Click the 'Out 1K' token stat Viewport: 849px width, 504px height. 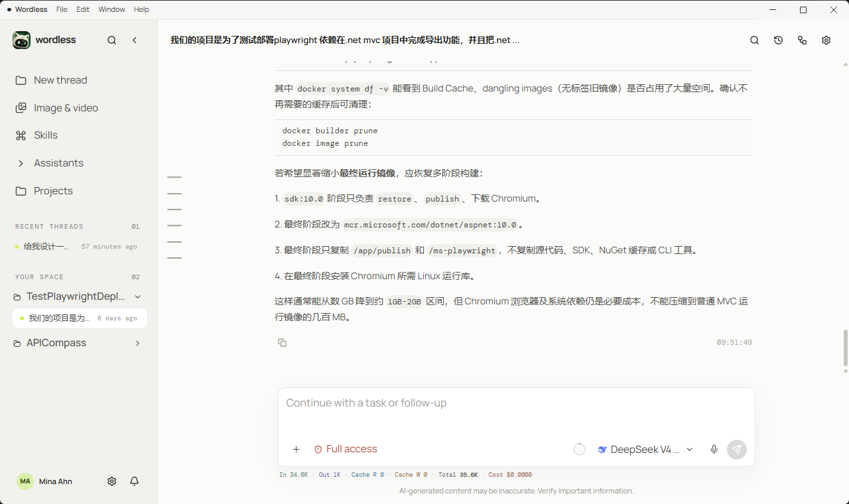(x=330, y=475)
